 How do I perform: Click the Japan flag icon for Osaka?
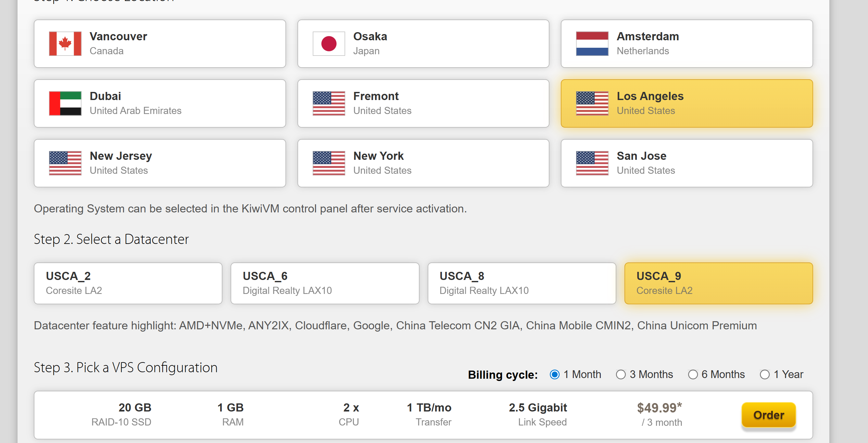[329, 44]
